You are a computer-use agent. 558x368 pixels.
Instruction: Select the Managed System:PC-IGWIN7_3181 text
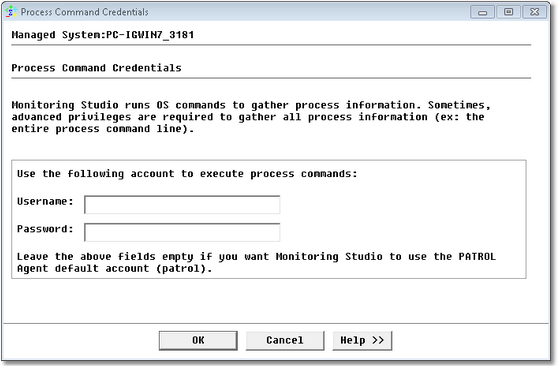tap(103, 35)
